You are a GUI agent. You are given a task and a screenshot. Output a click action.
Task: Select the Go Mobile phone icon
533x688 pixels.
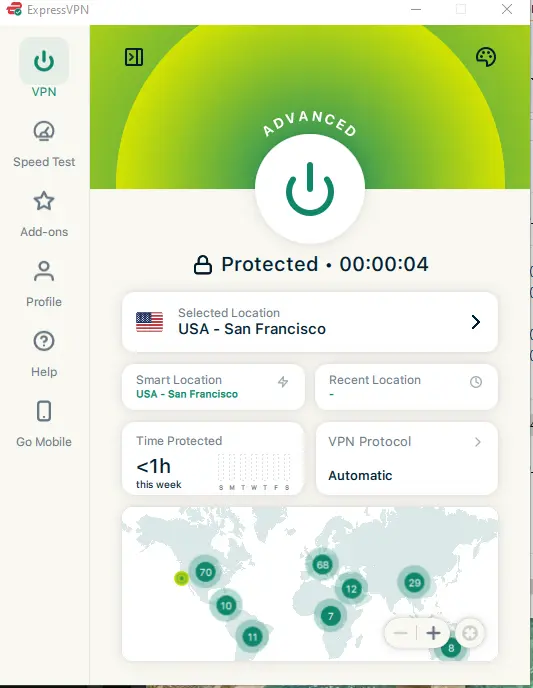pos(44,411)
